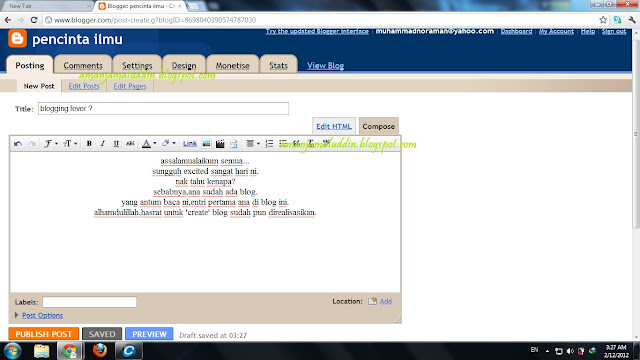Click Sign out
The height and width of the screenshot is (360, 640).
point(614,31)
